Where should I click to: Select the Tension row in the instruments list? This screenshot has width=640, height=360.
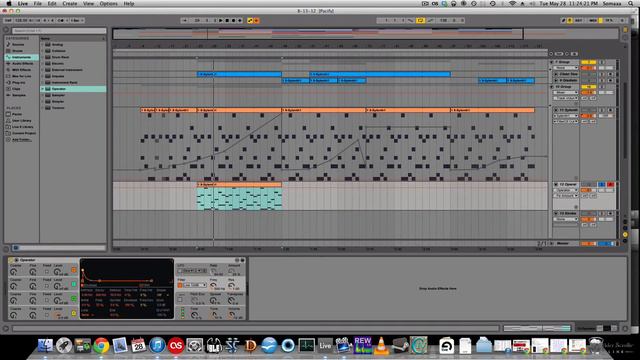73,108
